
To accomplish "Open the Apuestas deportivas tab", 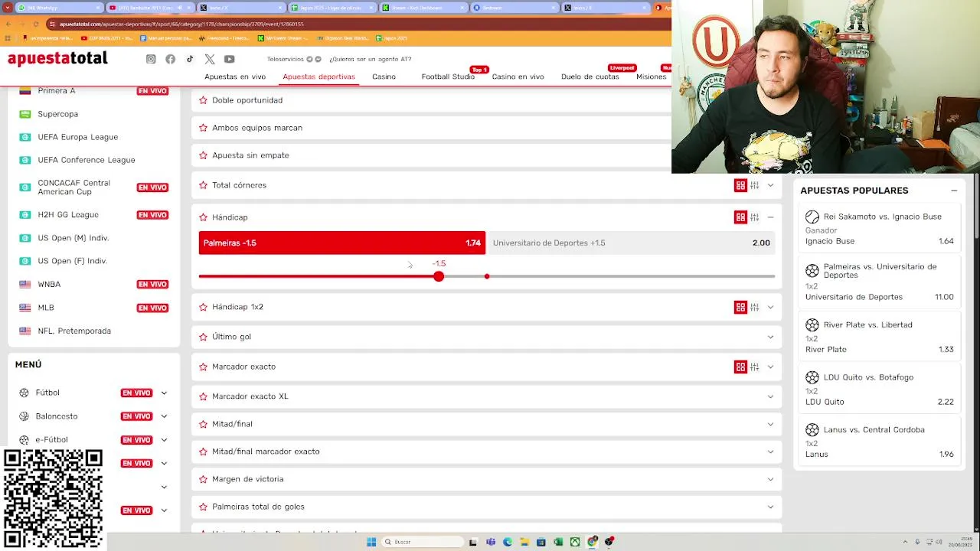I will pos(318,77).
